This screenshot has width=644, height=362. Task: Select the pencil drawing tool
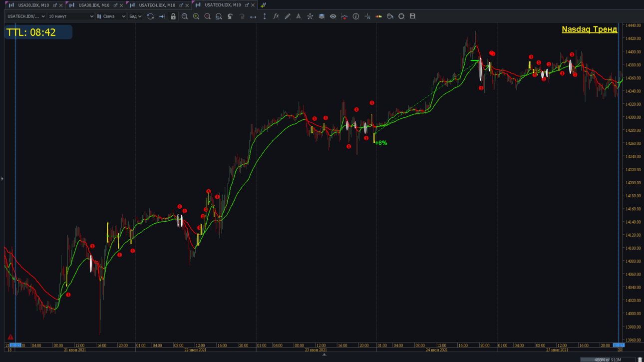pyautogui.click(x=288, y=16)
